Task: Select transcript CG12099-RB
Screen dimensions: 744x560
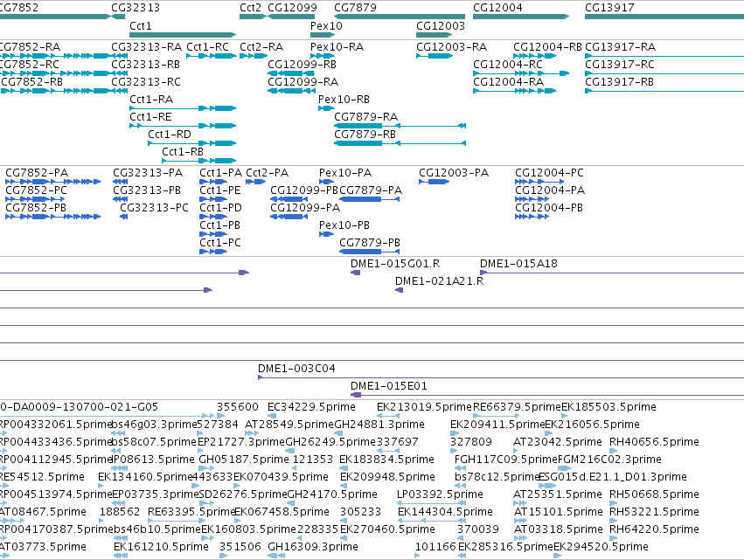Action: click(291, 73)
